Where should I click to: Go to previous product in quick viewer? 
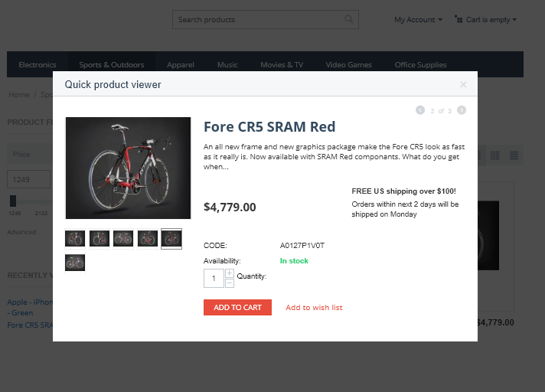420,110
